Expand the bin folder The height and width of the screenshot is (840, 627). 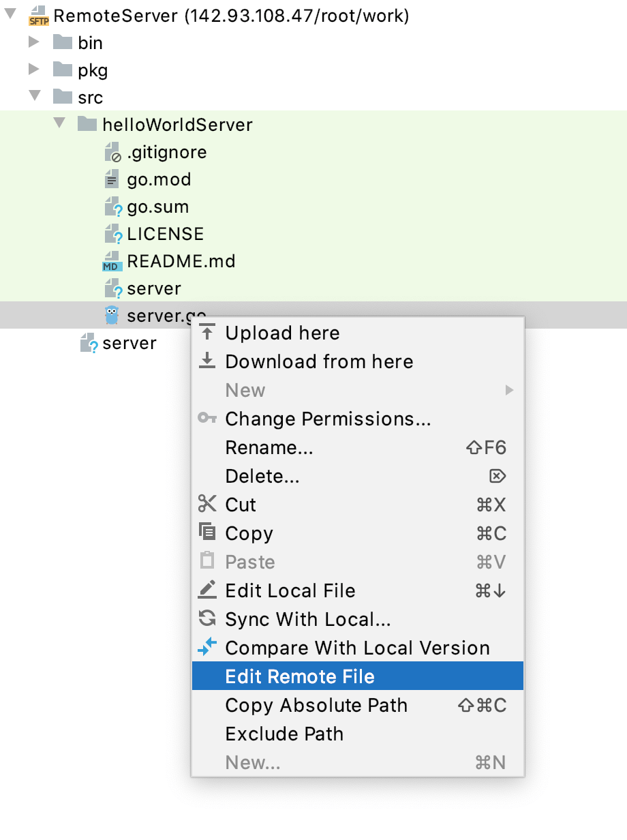(x=35, y=42)
